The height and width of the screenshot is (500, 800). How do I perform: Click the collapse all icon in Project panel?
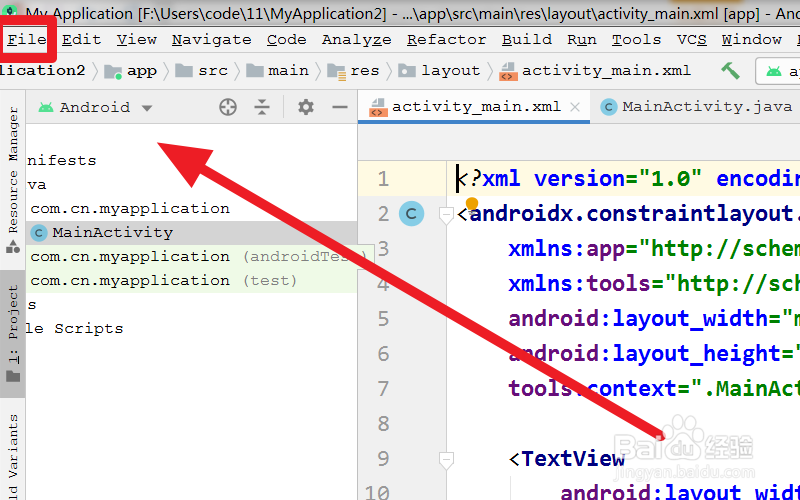[262, 107]
